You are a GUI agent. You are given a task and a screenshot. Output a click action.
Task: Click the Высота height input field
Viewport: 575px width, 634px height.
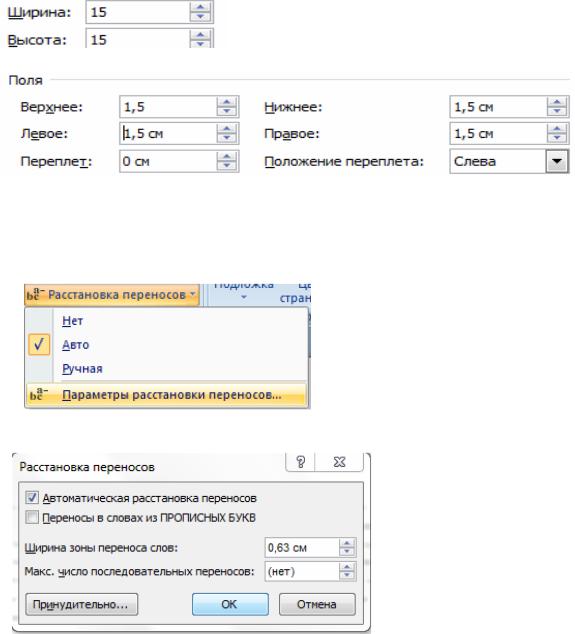(x=149, y=39)
